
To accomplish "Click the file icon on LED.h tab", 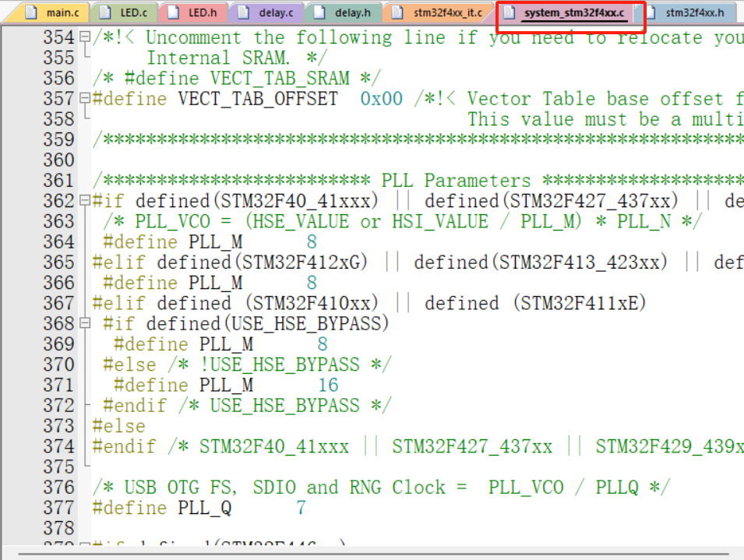I will pyautogui.click(x=172, y=12).
